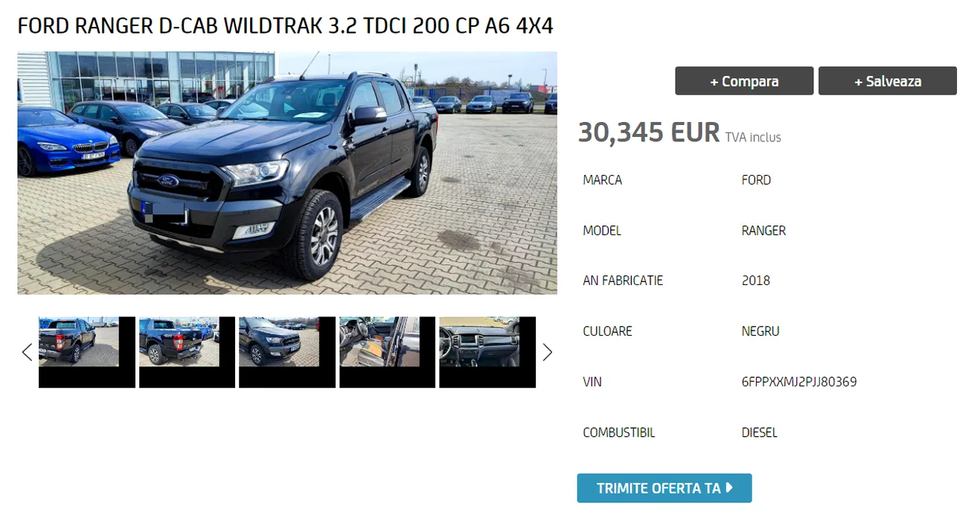Go to previous thumbnails with left arrow

point(27,352)
